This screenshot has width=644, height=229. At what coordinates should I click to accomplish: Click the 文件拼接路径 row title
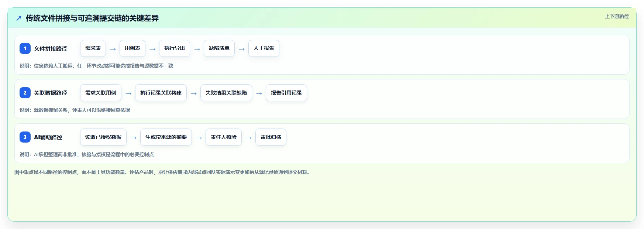pos(51,48)
